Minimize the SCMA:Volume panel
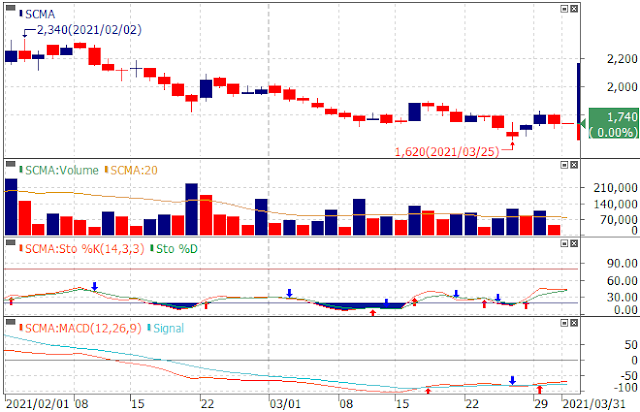The image size is (640, 412). point(564,165)
